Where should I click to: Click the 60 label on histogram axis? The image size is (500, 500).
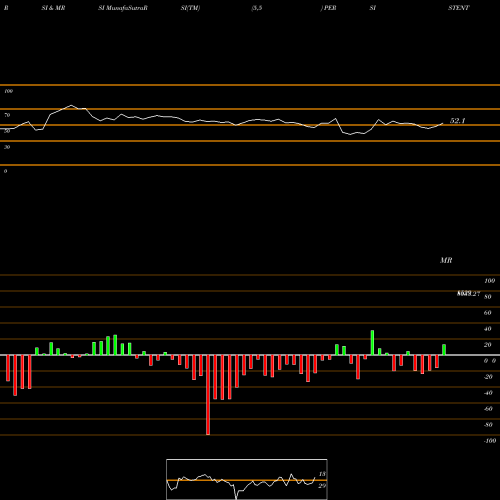(x=488, y=313)
